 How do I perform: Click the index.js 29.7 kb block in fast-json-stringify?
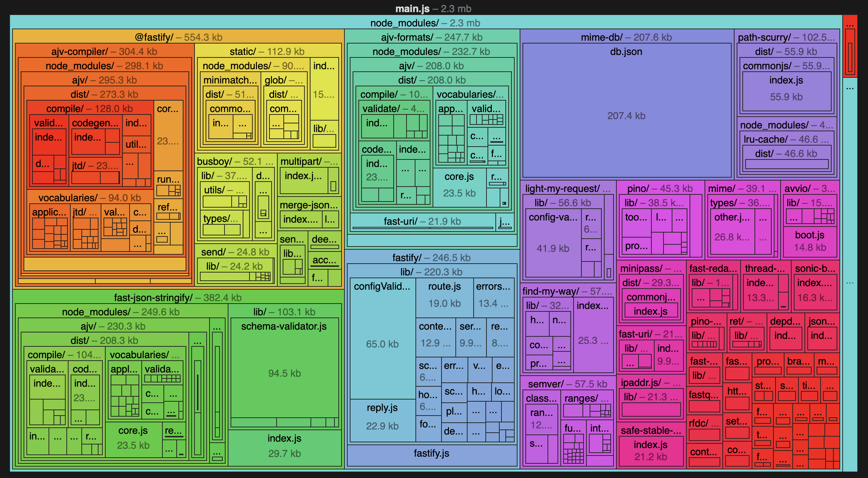click(284, 447)
